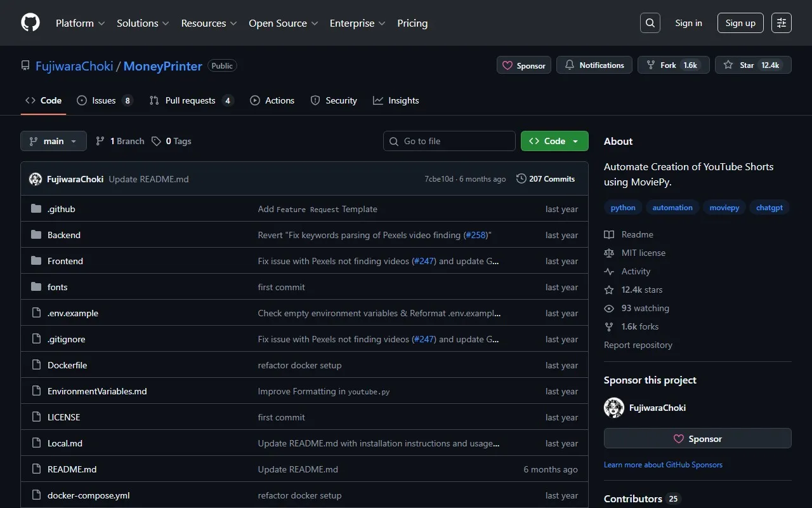Click the Notifications bell button

(x=594, y=65)
